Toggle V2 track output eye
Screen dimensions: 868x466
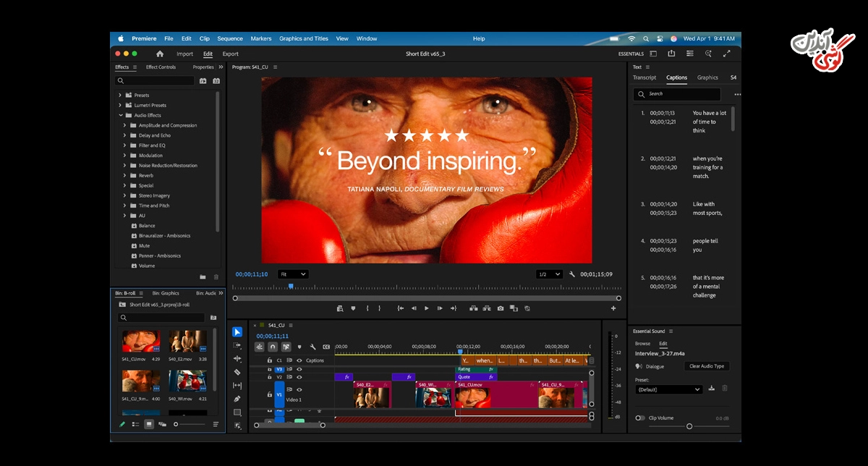pyautogui.click(x=299, y=377)
